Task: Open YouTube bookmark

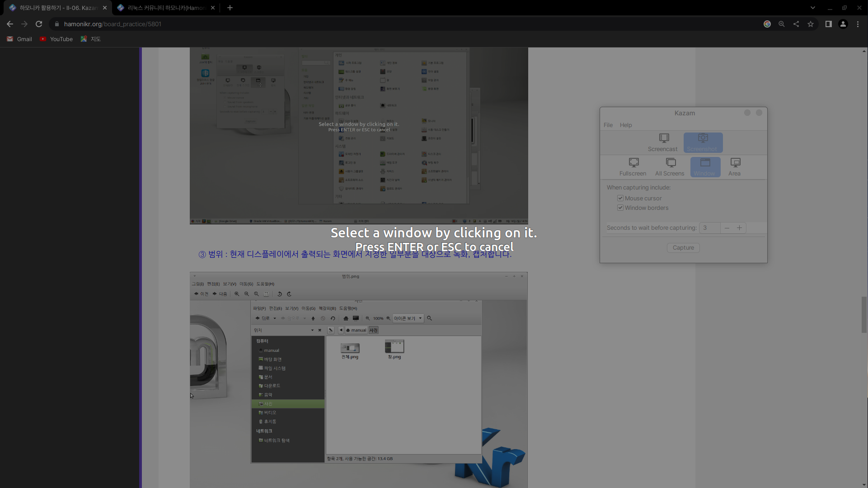Action: click(56, 39)
